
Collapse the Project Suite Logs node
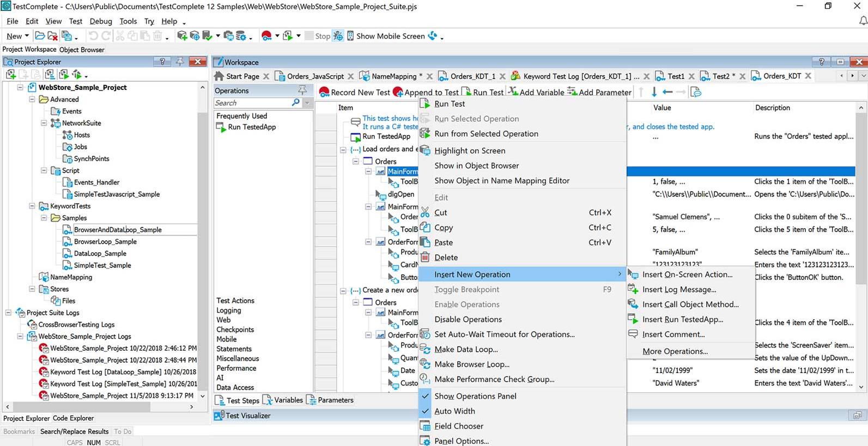(x=8, y=313)
